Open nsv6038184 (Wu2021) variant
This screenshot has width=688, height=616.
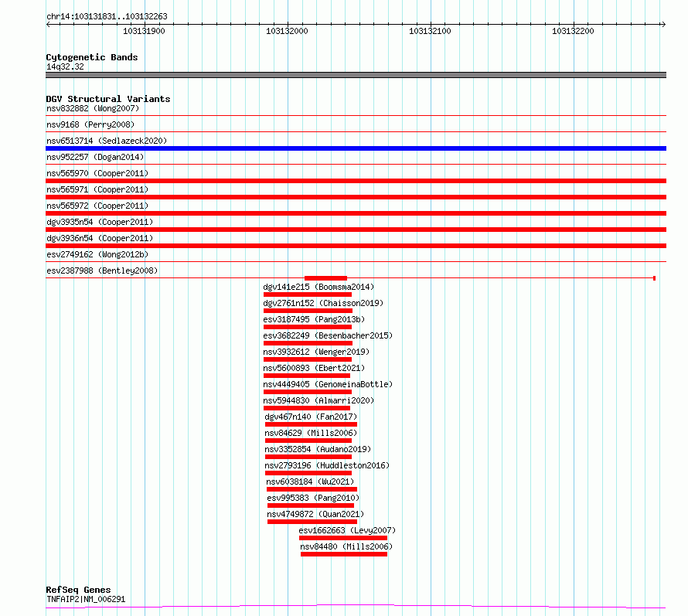click(310, 482)
